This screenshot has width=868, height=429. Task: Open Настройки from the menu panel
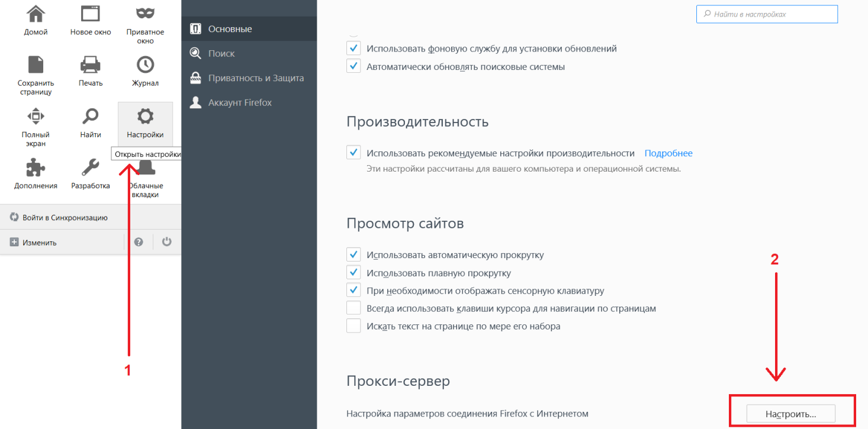[x=145, y=123]
